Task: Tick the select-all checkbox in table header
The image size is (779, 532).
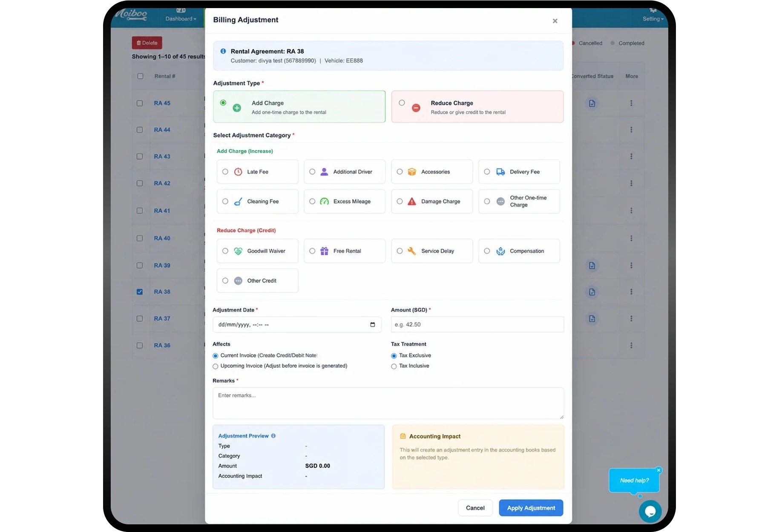Action: click(140, 76)
